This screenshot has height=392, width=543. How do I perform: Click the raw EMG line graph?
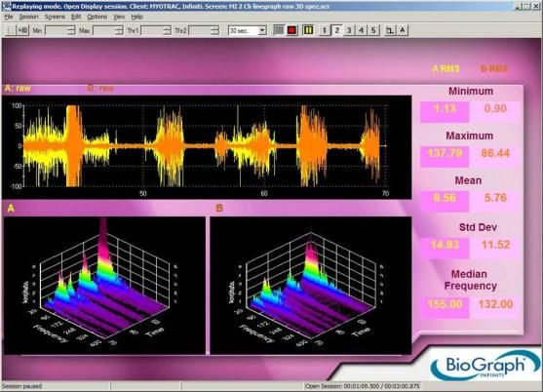pos(207,147)
